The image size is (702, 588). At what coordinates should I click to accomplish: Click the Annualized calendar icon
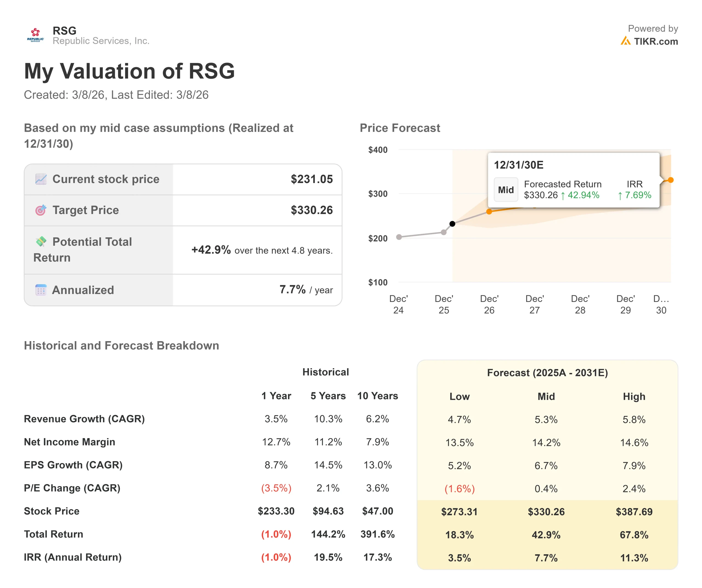[41, 290]
